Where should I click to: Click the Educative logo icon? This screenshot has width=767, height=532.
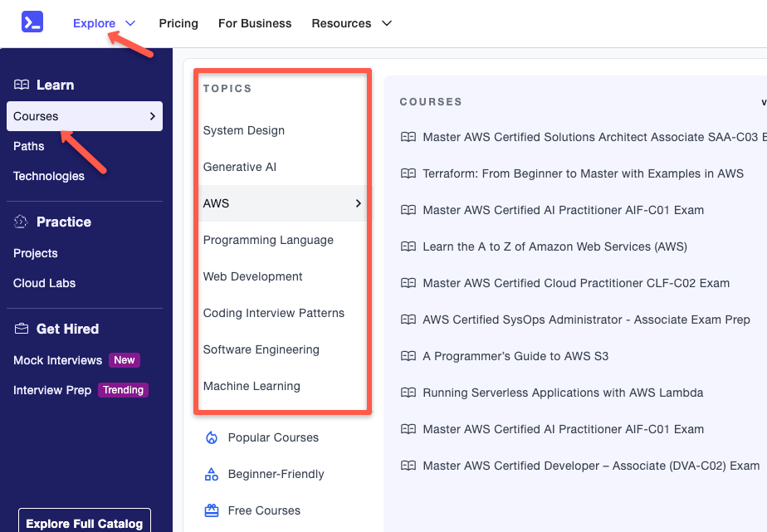point(32,22)
